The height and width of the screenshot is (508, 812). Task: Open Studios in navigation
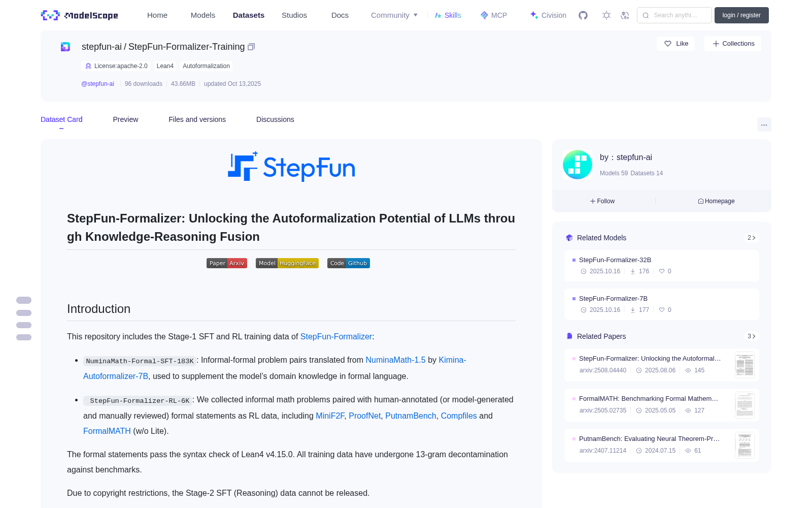point(294,15)
